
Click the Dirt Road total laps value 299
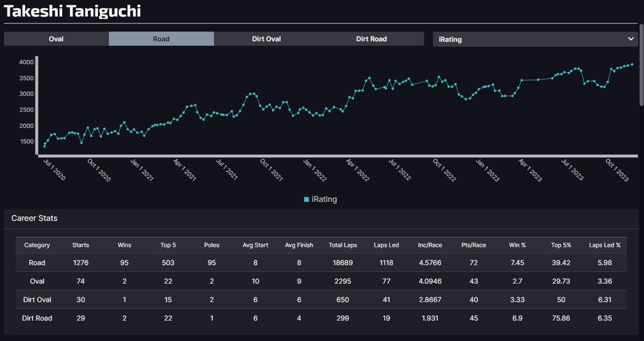(343, 318)
